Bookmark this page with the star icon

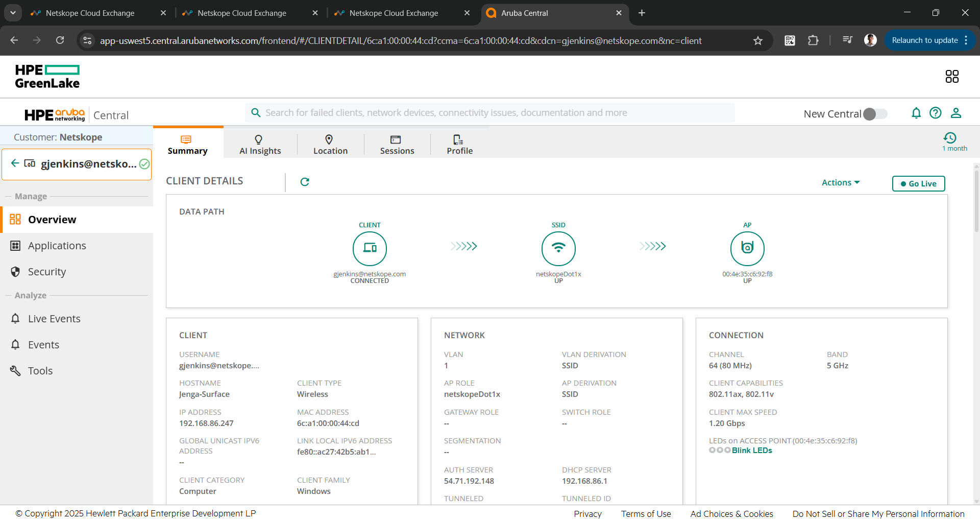[x=758, y=41]
